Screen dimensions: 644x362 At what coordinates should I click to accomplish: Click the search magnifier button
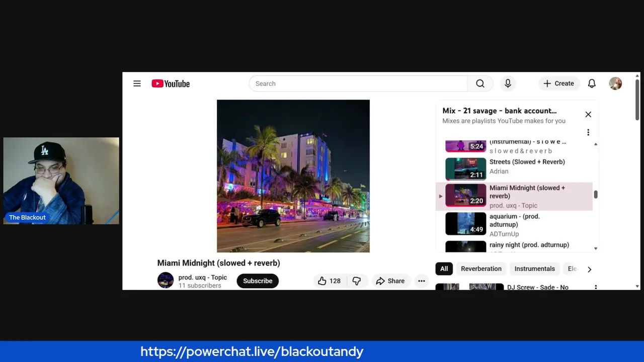point(480,83)
